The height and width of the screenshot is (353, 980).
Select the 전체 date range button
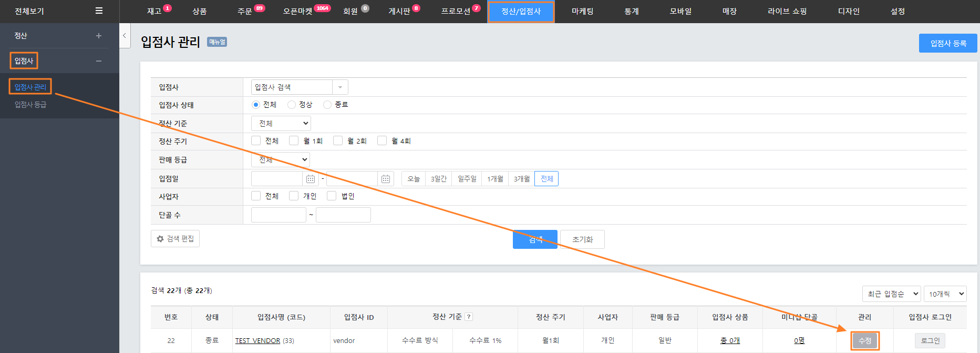pyautogui.click(x=546, y=179)
